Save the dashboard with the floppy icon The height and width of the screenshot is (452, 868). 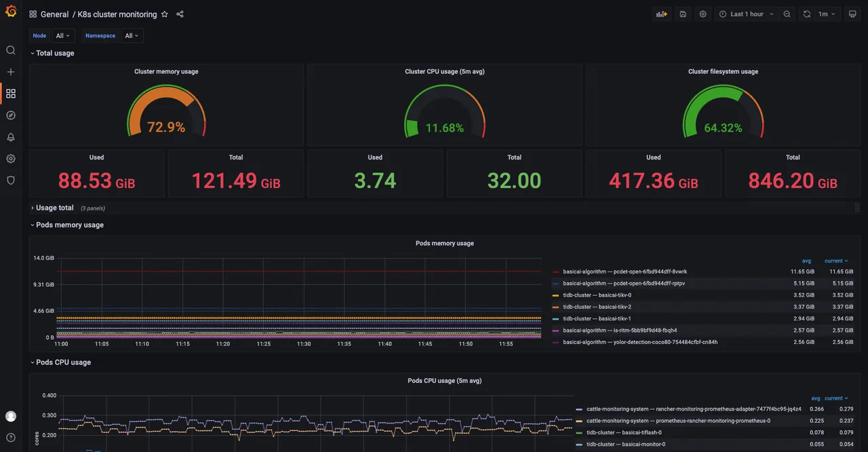682,14
